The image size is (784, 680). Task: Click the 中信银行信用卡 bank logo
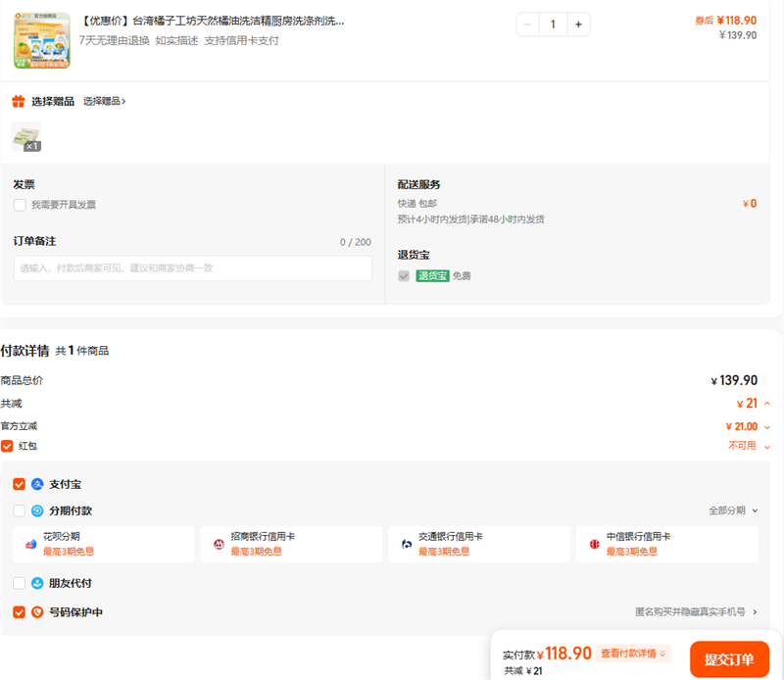594,544
